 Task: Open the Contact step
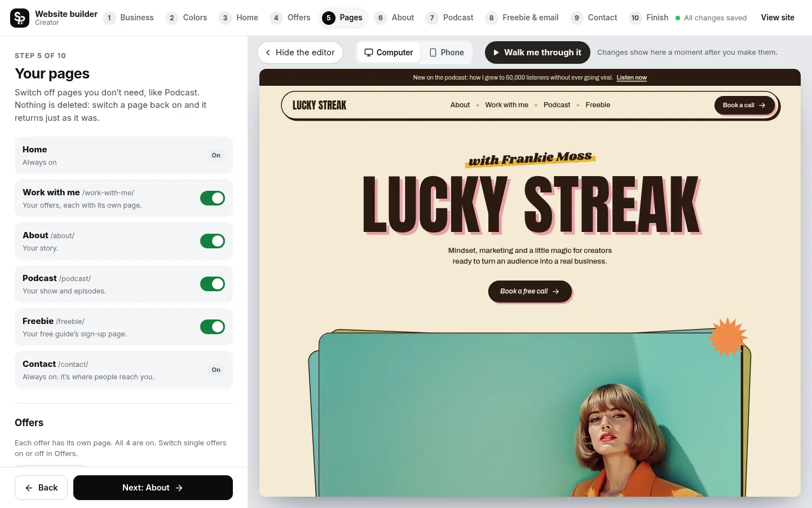tap(594, 18)
